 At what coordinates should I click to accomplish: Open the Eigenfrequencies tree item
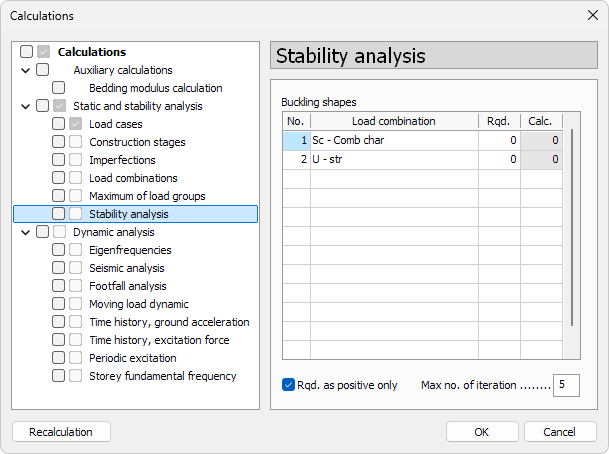(x=130, y=250)
